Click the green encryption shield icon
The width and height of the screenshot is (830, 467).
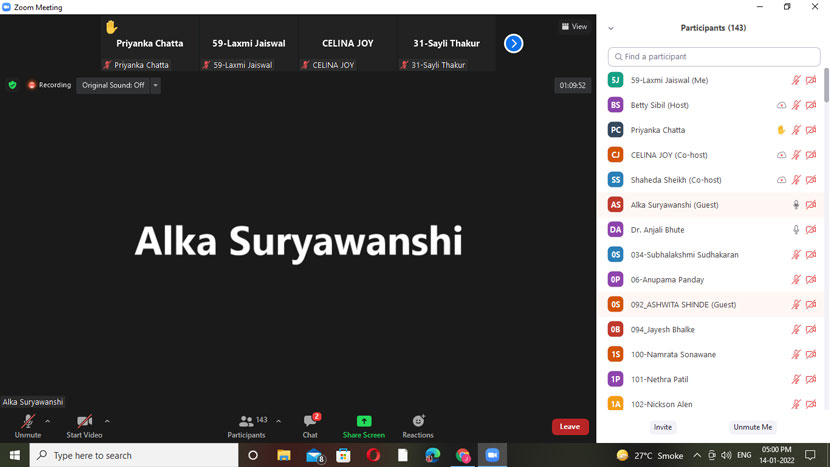point(12,85)
